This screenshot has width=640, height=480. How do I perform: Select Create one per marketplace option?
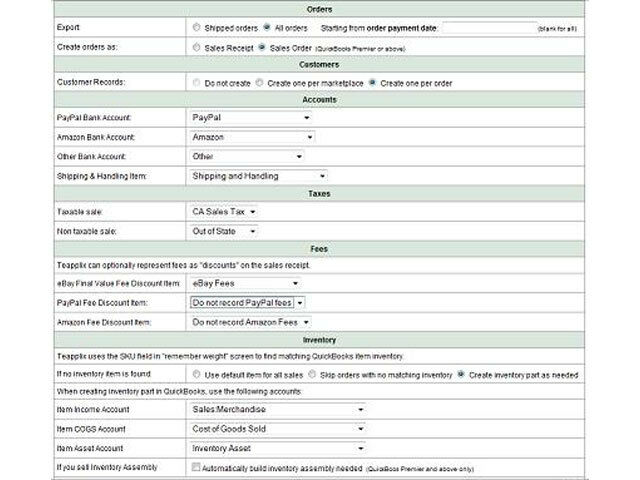[258, 83]
